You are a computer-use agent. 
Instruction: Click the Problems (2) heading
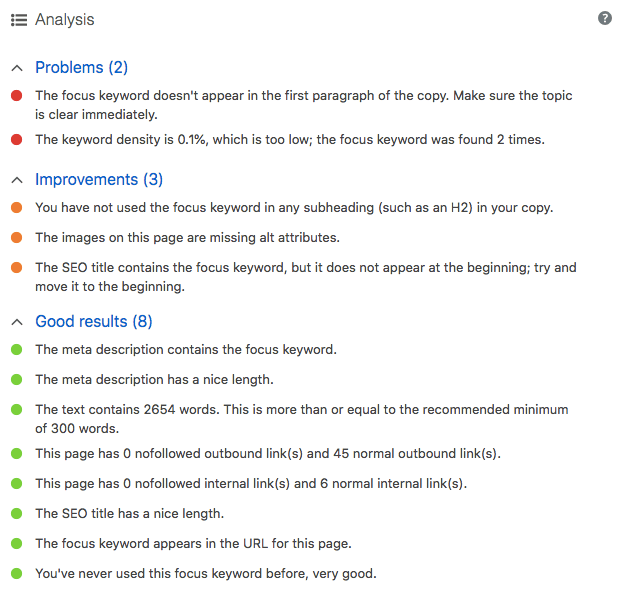tap(81, 68)
